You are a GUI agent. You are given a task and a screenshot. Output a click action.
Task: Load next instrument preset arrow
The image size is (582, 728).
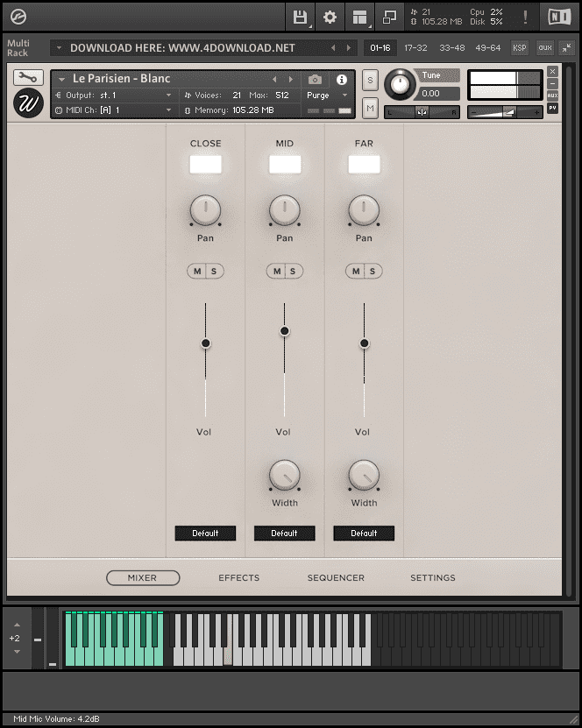[x=291, y=79]
